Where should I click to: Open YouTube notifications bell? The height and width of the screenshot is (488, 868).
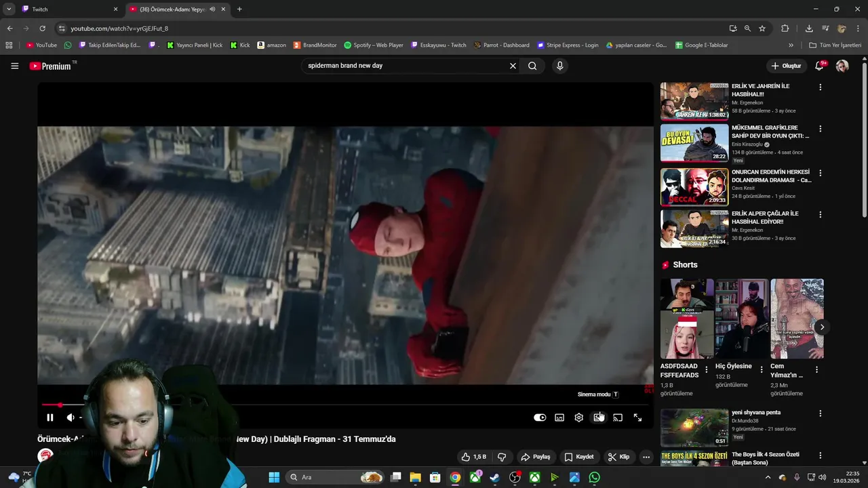(x=820, y=66)
